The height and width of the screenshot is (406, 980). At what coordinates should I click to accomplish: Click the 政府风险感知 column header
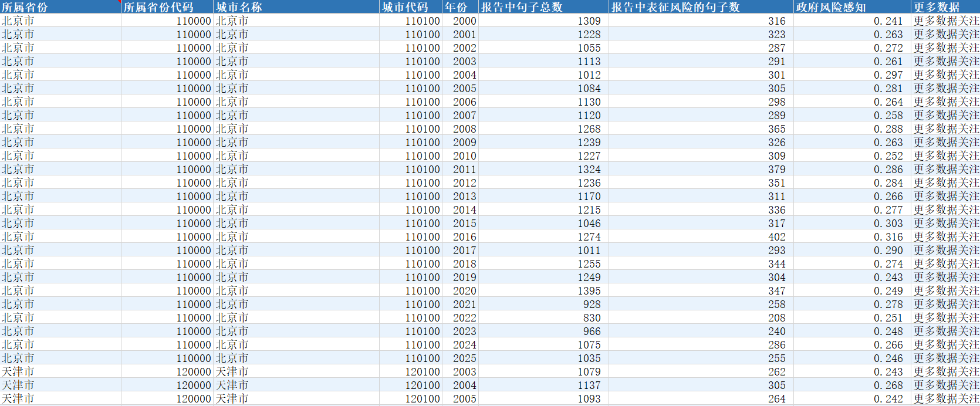[852, 7]
